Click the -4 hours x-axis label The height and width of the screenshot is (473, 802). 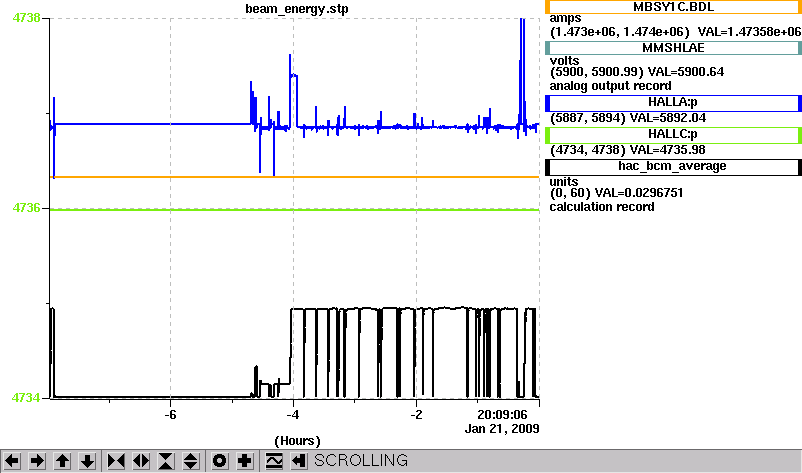[x=293, y=415]
